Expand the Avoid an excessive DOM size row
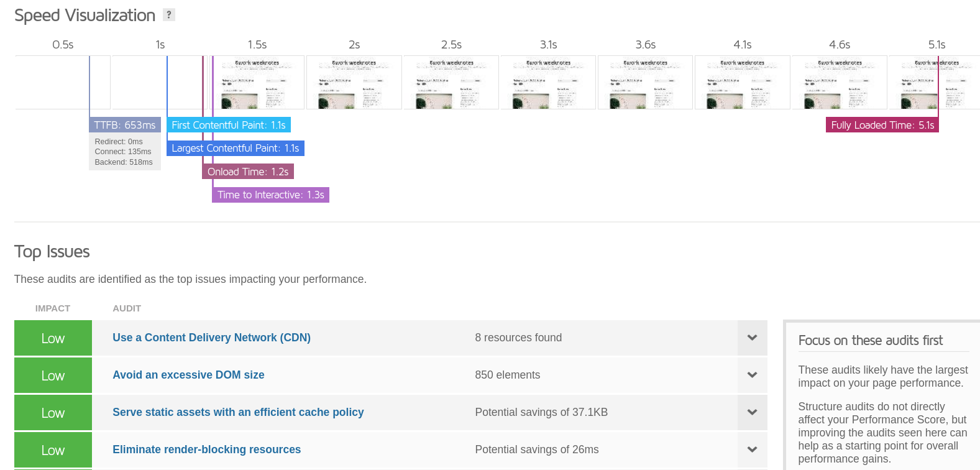The width and height of the screenshot is (980, 470). coord(752,375)
